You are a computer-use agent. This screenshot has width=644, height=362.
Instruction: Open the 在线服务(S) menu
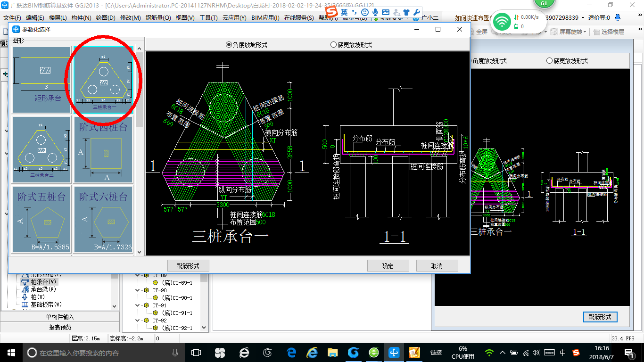[x=299, y=18]
